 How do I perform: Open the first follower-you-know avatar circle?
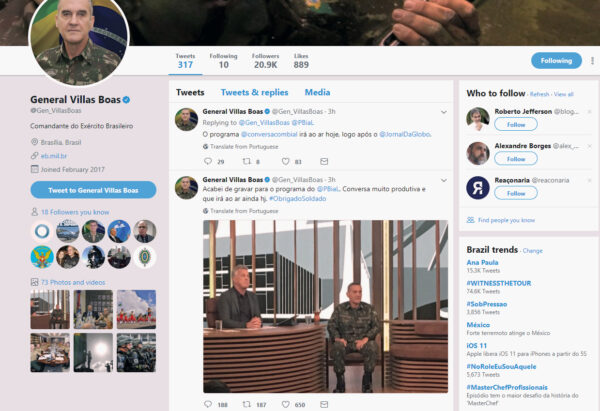tap(42, 231)
